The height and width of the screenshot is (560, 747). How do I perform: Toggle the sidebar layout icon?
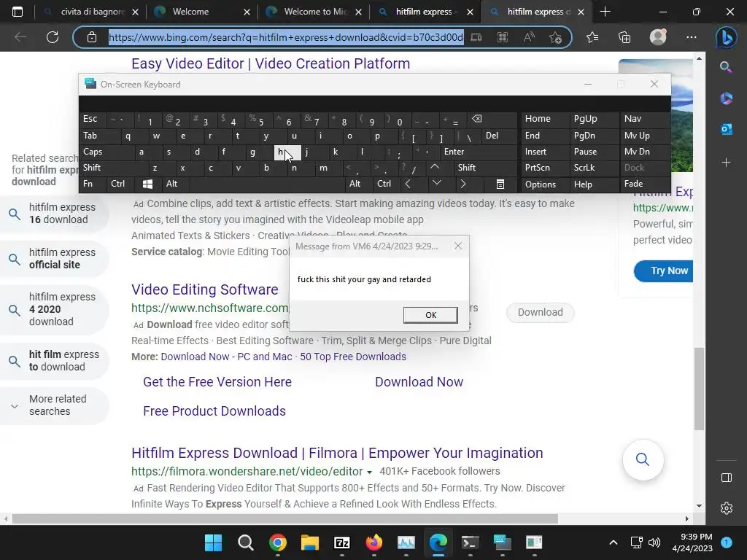pyautogui.click(x=726, y=478)
